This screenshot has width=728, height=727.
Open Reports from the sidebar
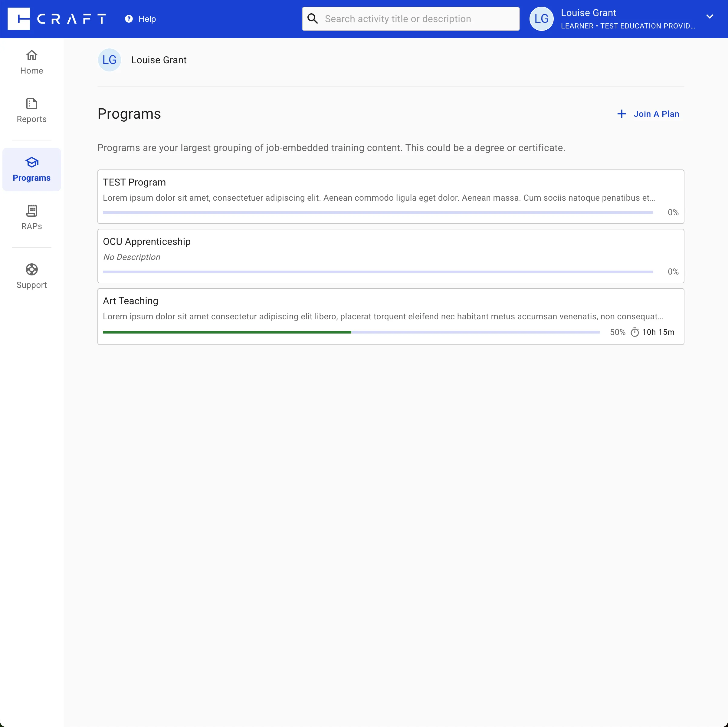pos(32,111)
